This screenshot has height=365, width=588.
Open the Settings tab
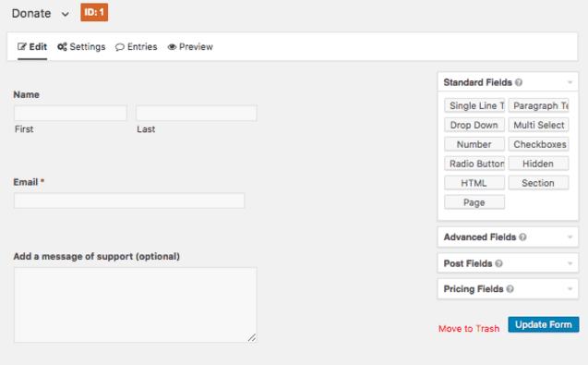coord(81,47)
